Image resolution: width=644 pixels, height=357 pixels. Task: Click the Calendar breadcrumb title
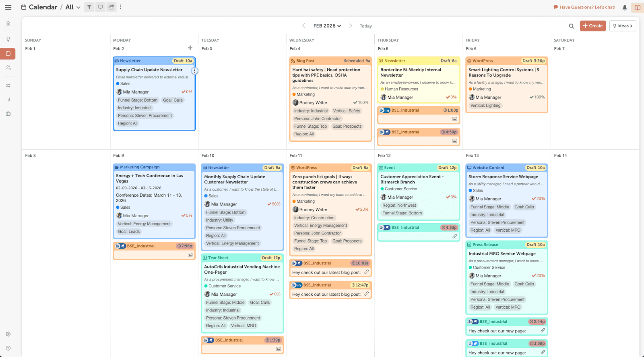click(x=43, y=7)
